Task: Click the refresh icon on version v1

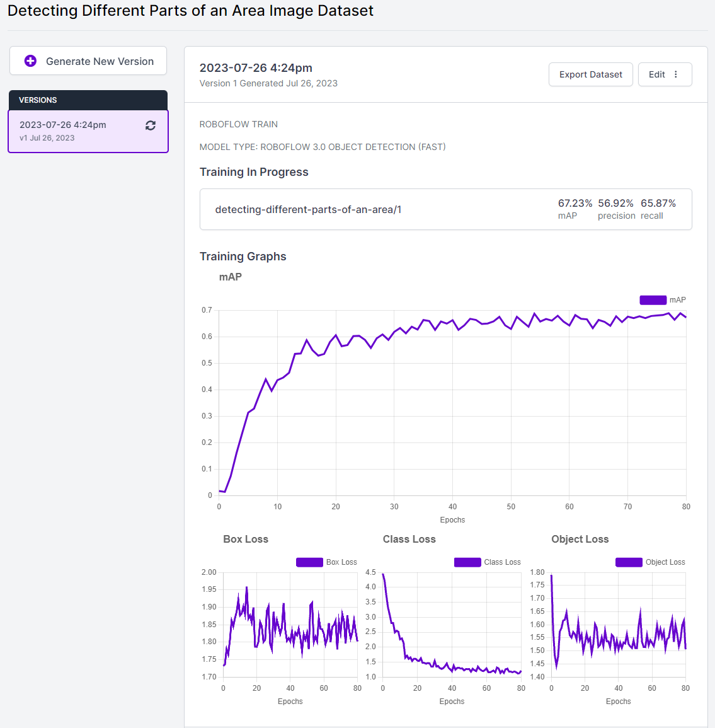Action: [x=151, y=125]
